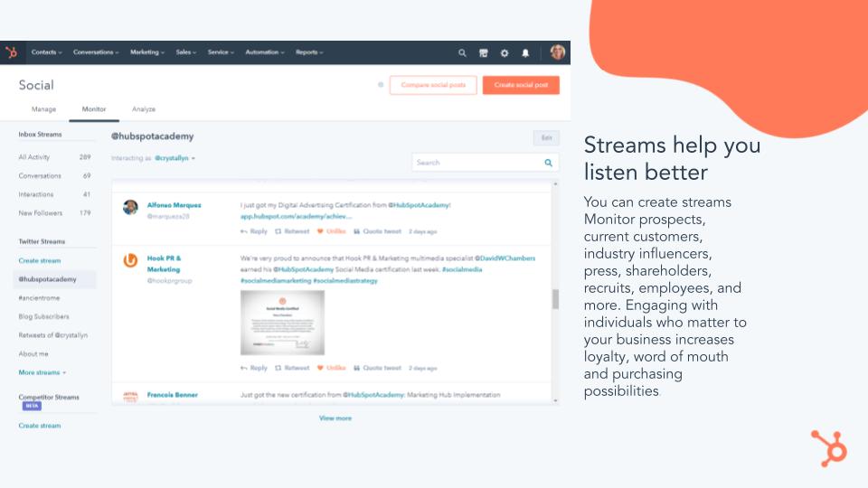The image size is (868, 488).
Task: Open the Interacting as @crystallyn dropdown
Action: [x=175, y=158]
